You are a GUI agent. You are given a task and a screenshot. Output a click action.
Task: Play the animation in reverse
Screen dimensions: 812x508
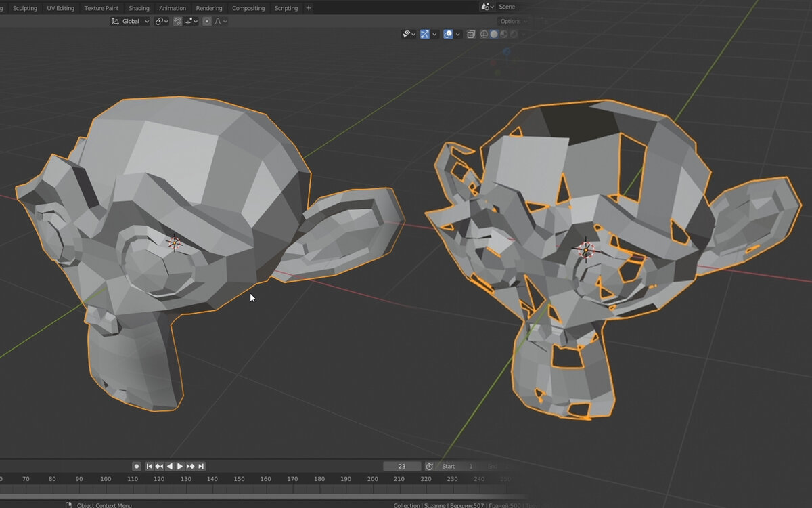170,466
